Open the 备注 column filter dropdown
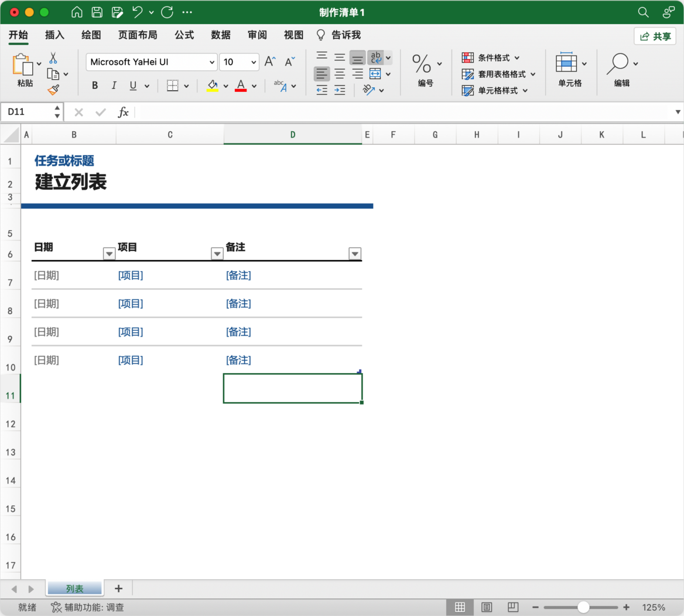 [x=355, y=254]
